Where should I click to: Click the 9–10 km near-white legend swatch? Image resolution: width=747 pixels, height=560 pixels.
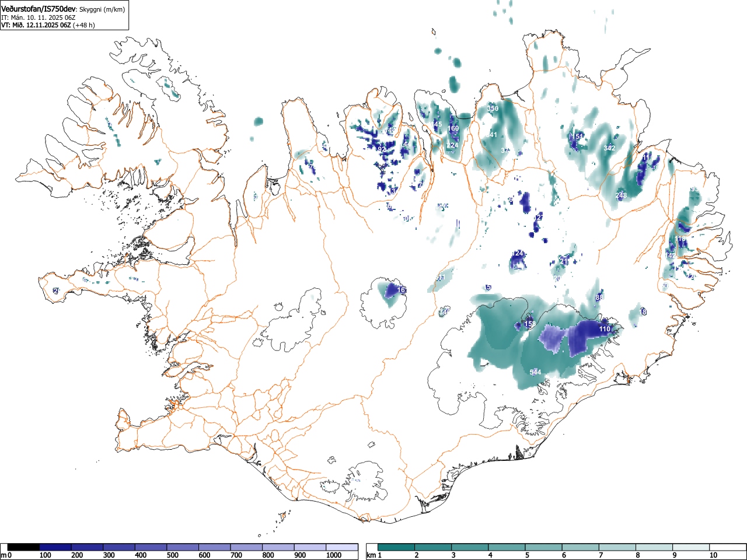click(x=690, y=547)
